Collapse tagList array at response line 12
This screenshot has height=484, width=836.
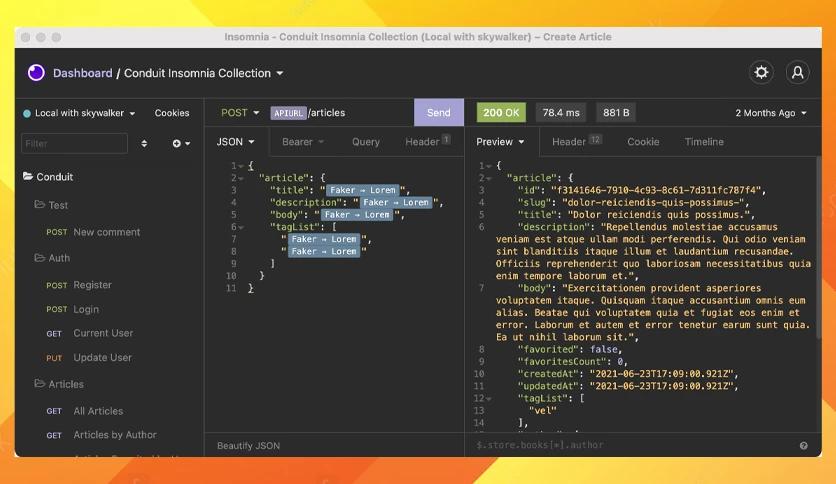pos(488,399)
